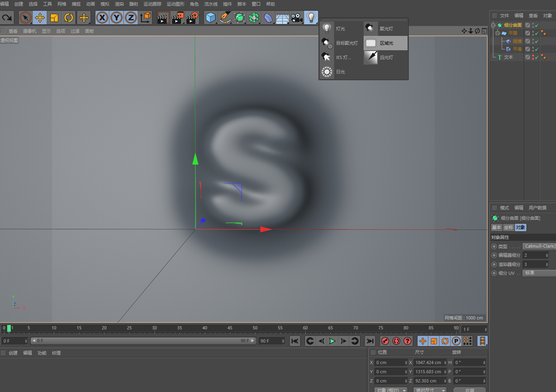The height and width of the screenshot is (392, 556).
Task: Choose 日光 sun light from popup
Action: click(341, 71)
